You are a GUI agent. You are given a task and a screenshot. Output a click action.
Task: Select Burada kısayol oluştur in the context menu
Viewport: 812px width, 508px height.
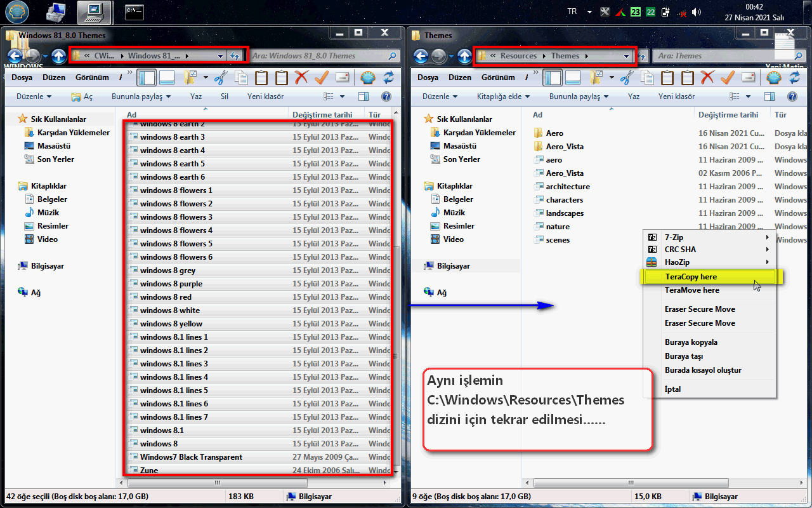[x=710, y=370]
